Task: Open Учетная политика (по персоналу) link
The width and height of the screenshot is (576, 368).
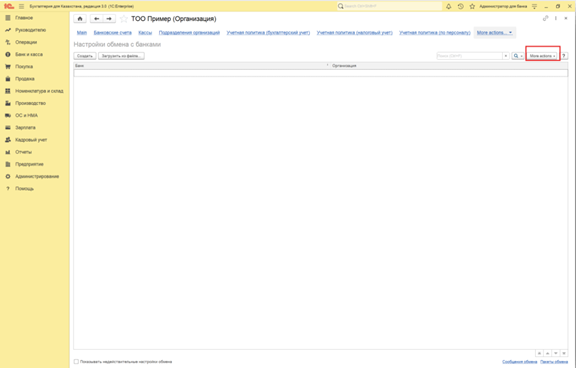Action: (x=435, y=33)
